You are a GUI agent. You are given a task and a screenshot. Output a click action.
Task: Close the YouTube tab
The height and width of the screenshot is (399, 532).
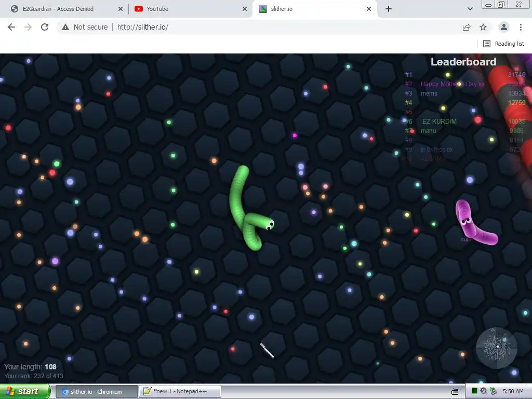point(245,9)
